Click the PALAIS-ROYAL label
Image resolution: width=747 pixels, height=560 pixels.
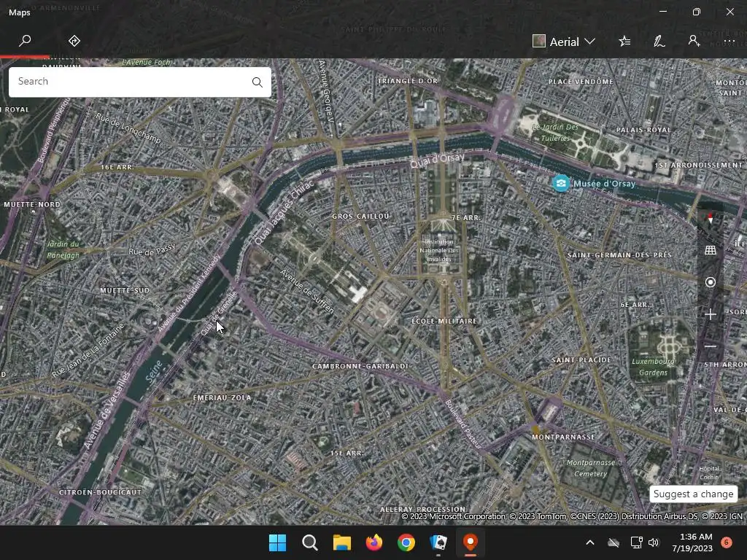[643, 130]
